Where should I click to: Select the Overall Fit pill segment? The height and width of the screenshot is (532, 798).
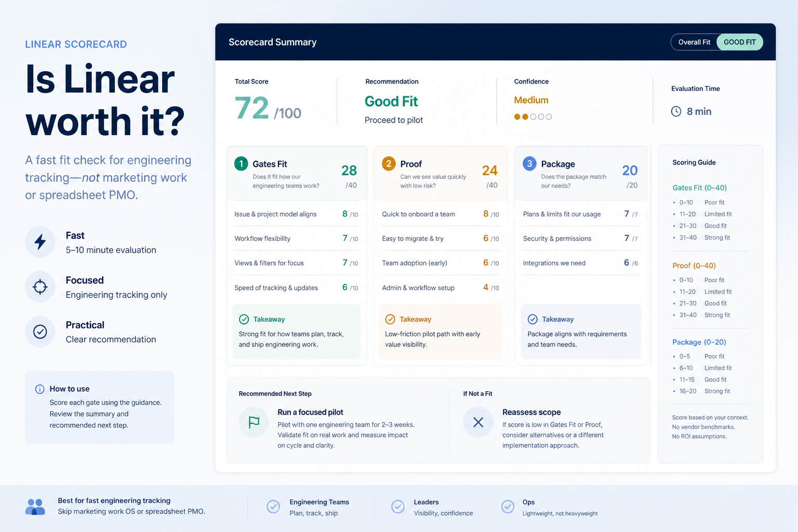(694, 42)
